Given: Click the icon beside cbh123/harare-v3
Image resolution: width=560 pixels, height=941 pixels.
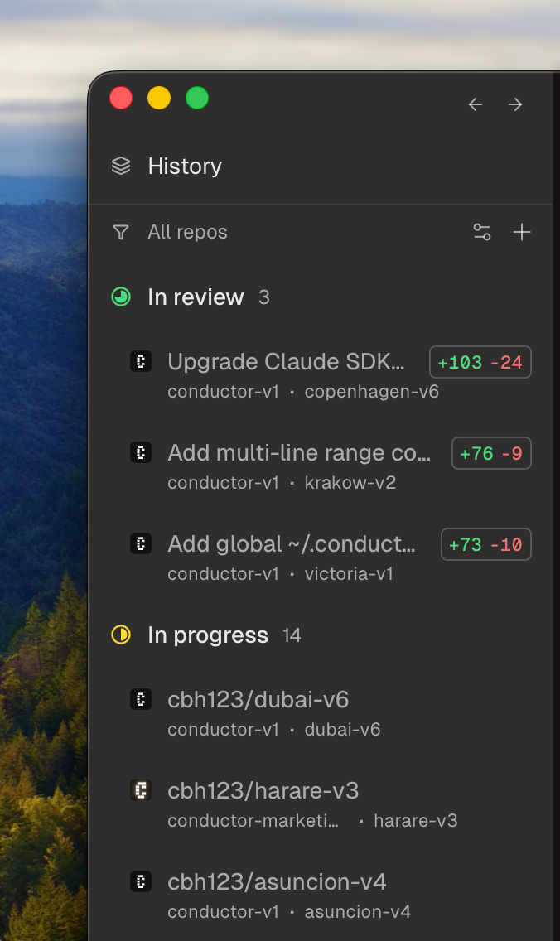Looking at the screenshot, I should pyautogui.click(x=141, y=791).
